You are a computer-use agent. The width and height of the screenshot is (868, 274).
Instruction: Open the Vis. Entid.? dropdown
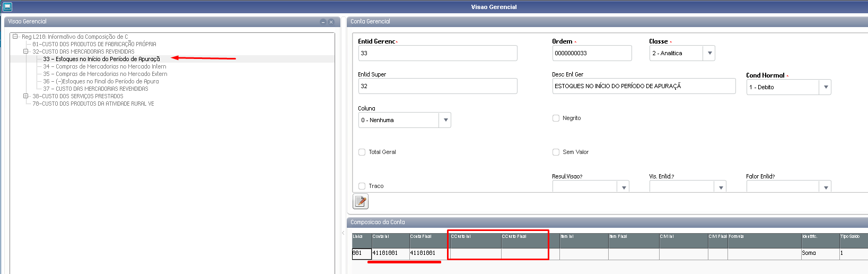coord(721,187)
